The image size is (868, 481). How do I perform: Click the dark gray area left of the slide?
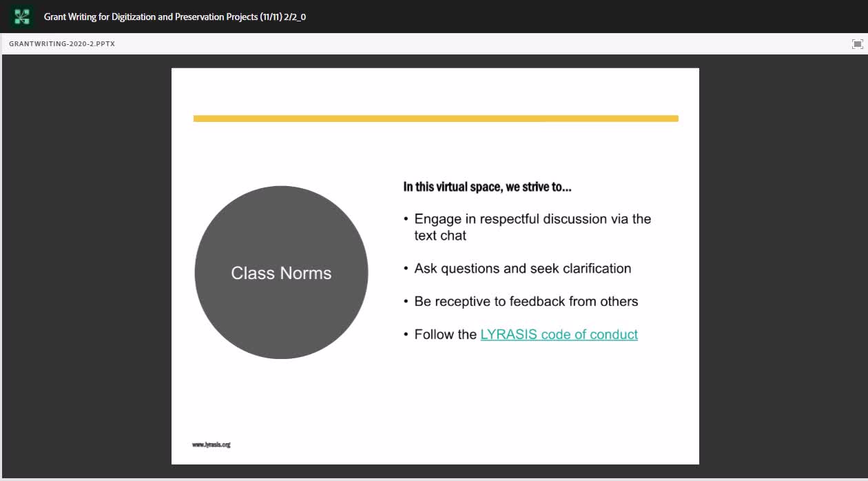86,265
